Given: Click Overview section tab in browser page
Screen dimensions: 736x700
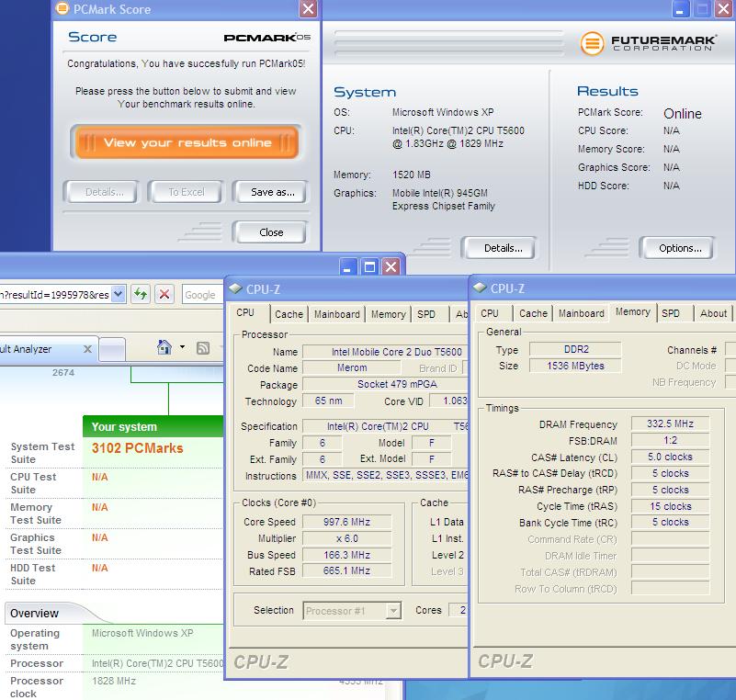Looking at the screenshot, I should click(x=35, y=614).
